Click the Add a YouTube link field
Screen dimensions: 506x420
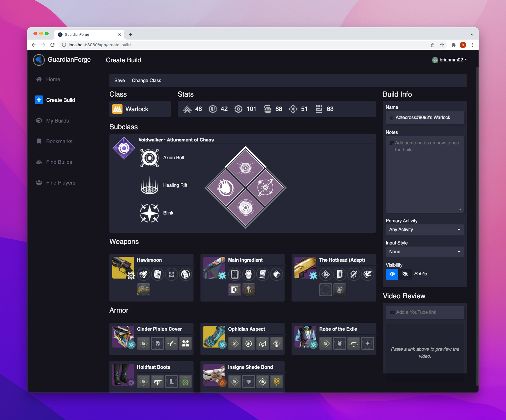click(x=425, y=312)
